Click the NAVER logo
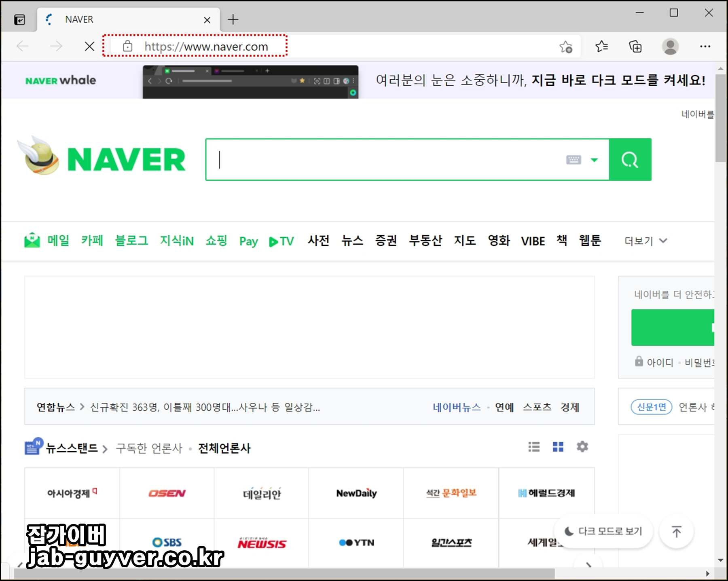This screenshot has height=581, width=728. (126, 160)
